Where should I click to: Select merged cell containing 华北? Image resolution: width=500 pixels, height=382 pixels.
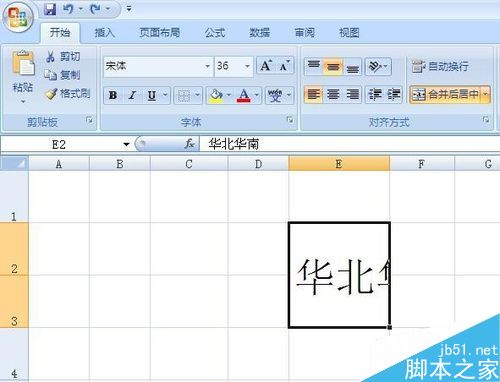[339, 275]
